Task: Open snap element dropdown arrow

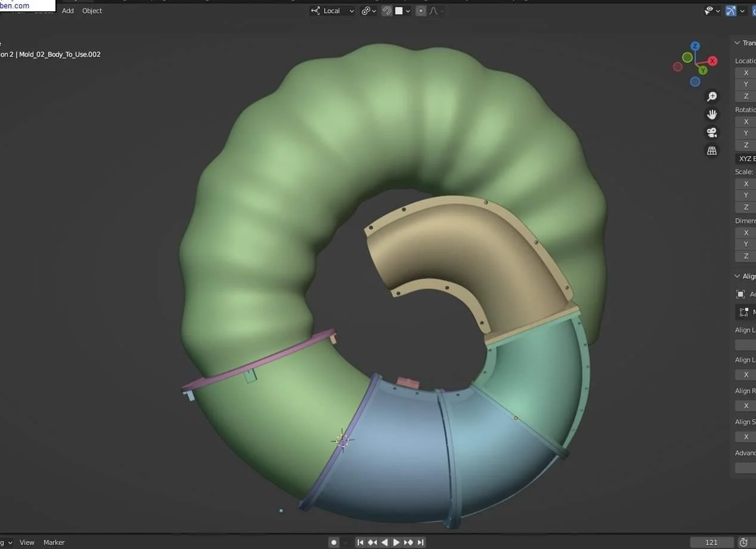Action: (x=408, y=11)
